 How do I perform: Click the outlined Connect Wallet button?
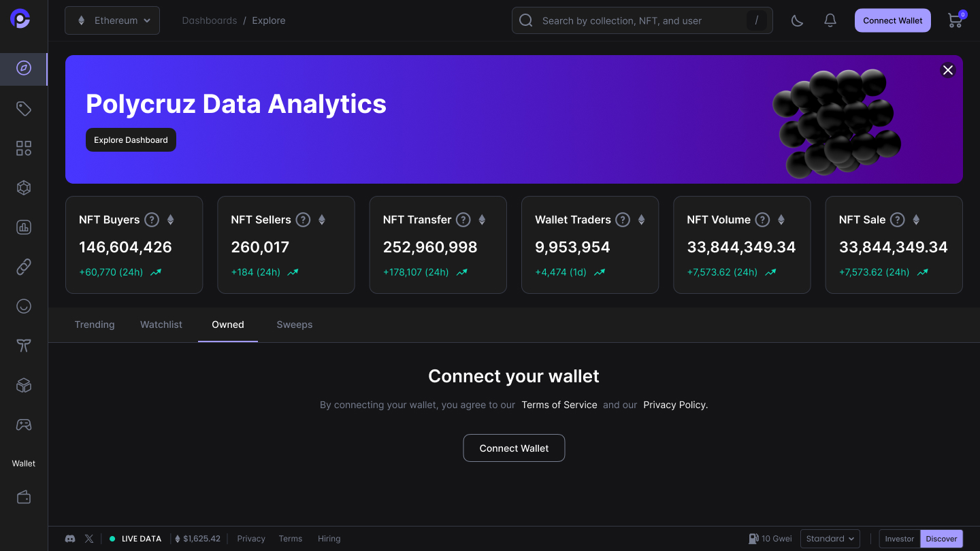pyautogui.click(x=514, y=448)
